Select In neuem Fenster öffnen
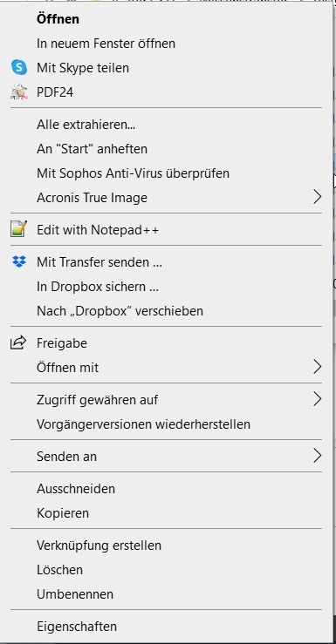 tap(106, 43)
